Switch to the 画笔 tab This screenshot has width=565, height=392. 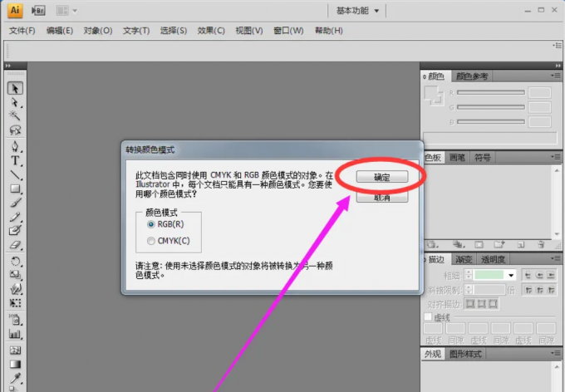(x=457, y=158)
